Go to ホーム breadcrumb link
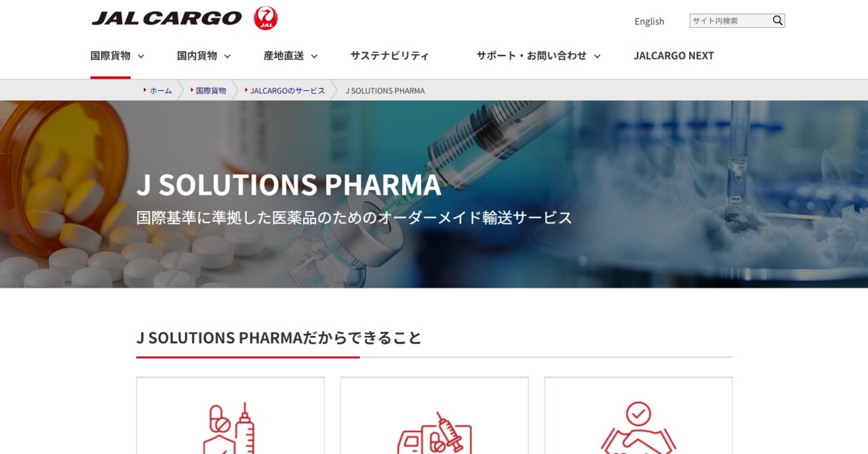The height and width of the screenshot is (454, 868). click(161, 90)
